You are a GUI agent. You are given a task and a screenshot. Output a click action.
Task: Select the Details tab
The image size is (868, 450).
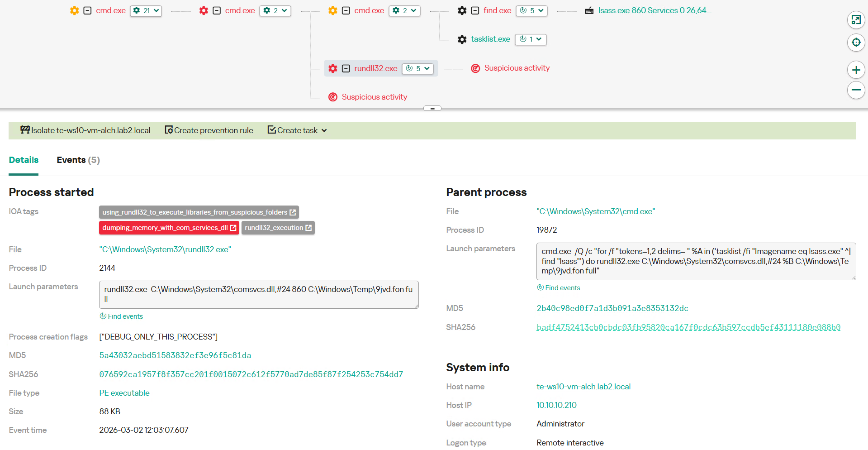(x=24, y=160)
